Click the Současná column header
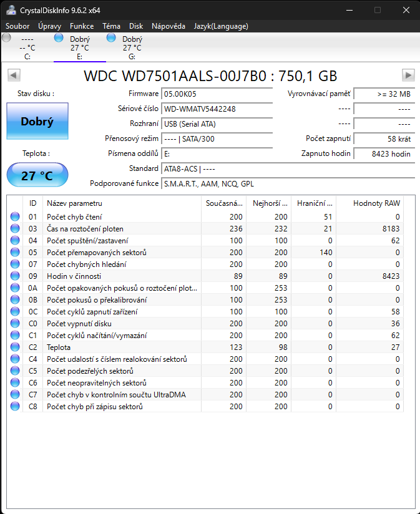This screenshot has height=514, width=420. (x=224, y=203)
